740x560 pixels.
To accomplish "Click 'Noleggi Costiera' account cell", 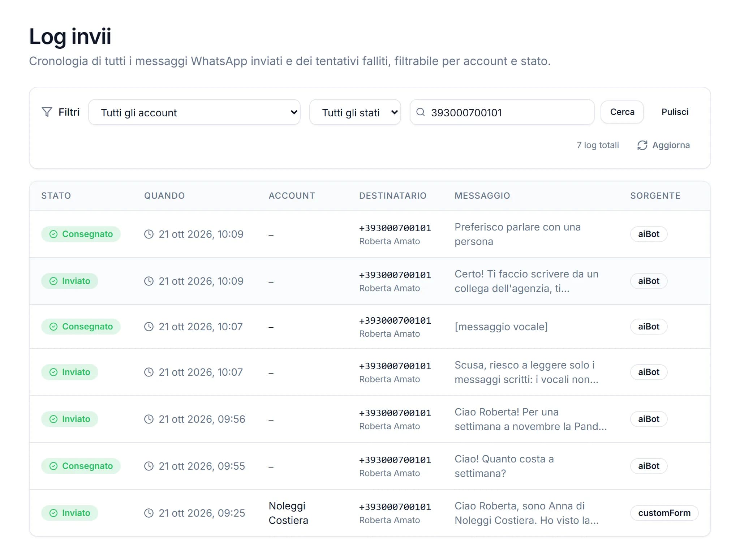I will click(x=288, y=513).
